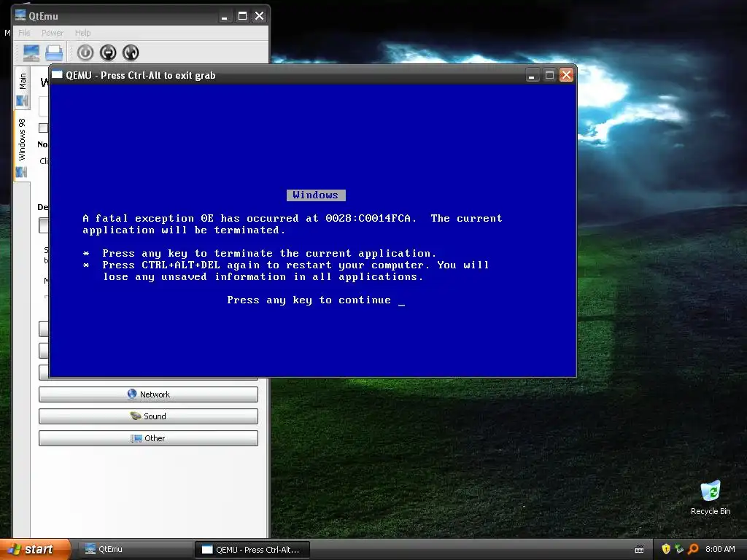Click the 'Press CTRL+ALT+DEL again' line
The height and width of the screenshot is (560, 747).
click(x=295, y=265)
